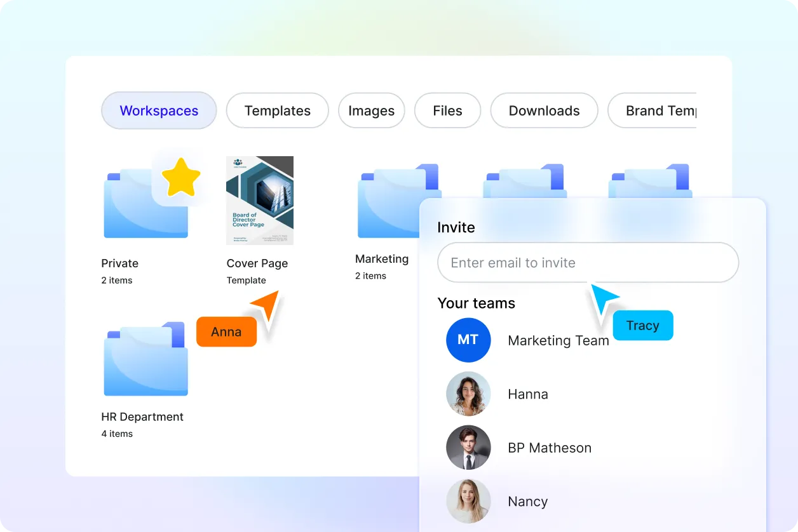Click Tracy's collaborator cursor label
Image resolution: width=798 pixels, height=532 pixels.
point(642,325)
